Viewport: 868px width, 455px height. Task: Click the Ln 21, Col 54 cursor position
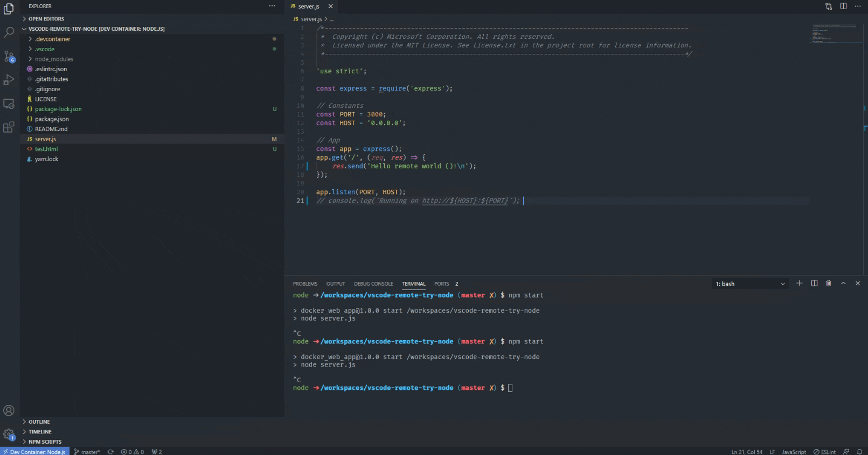click(747, 452)
